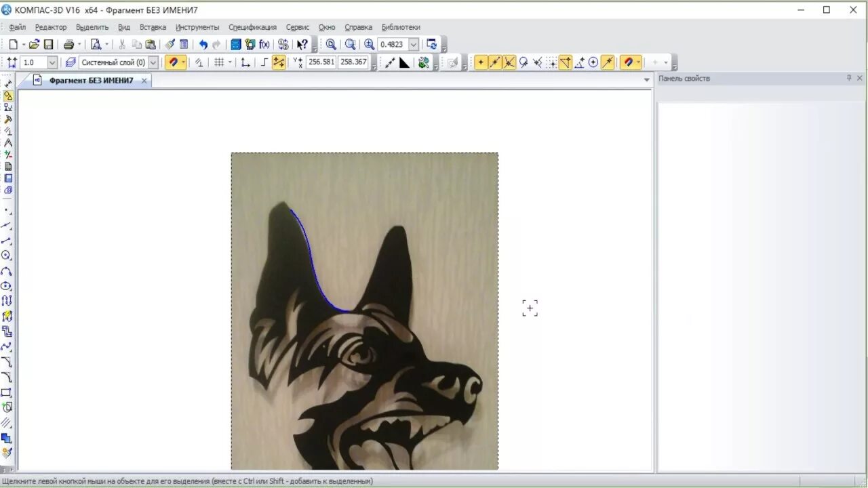The image size is (868, 488).
Task: Toggle Nearest point snap
Action: coord(481,62)
